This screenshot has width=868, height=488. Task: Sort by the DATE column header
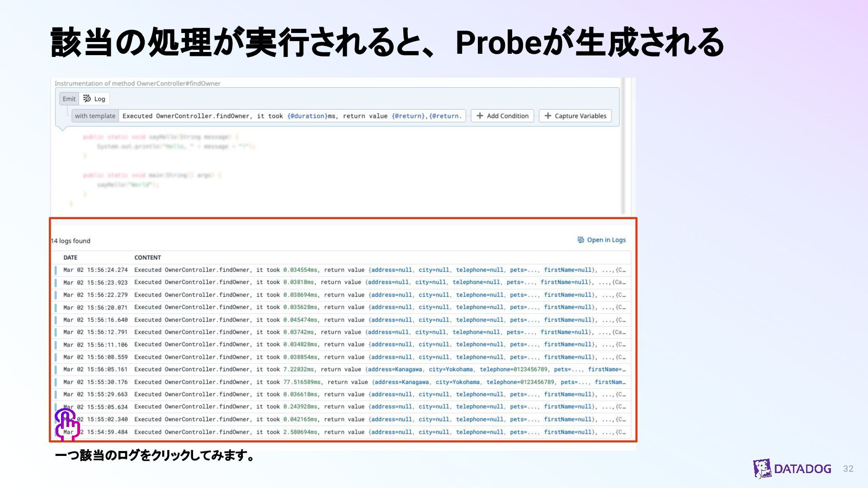coord(70,258)
